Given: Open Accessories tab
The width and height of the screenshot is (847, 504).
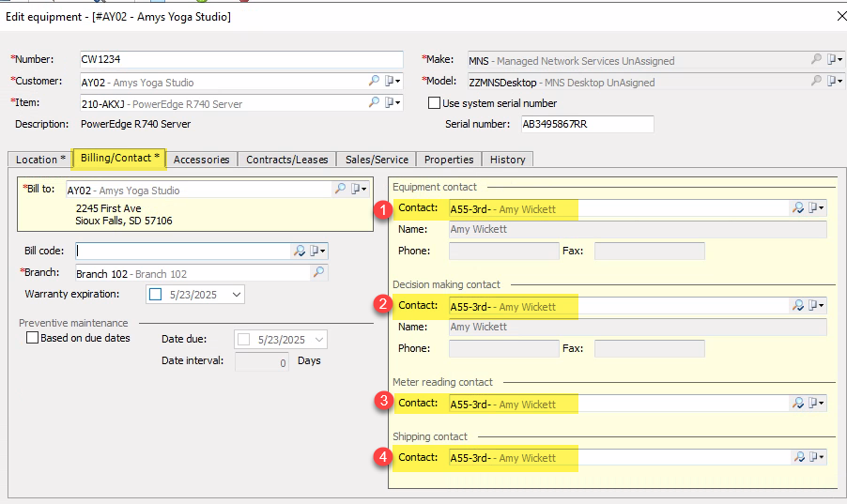Looking at the screenshot, I should point(202,160).
